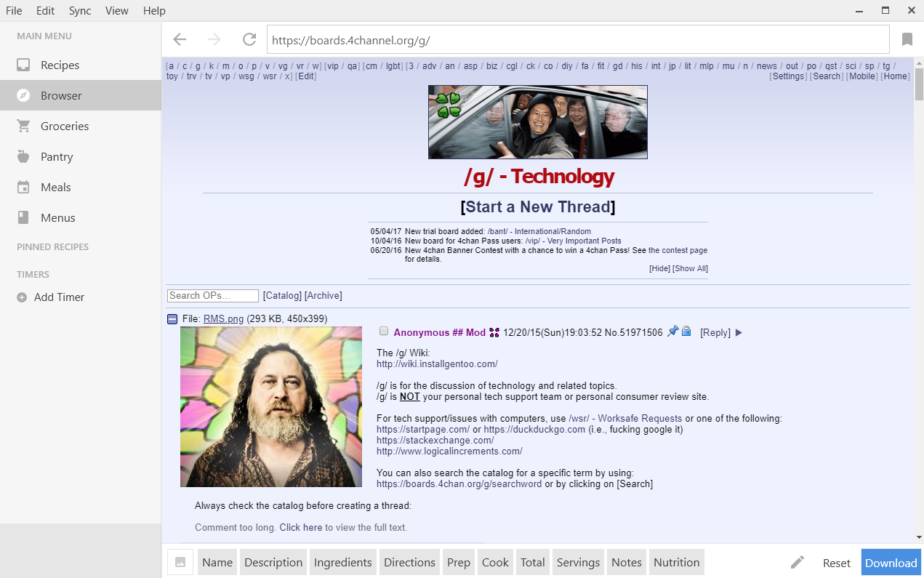This screenshot has height=578, width=924.
Task: Click the page scrollbar down arrow
Action: click(x=918, y=537)
